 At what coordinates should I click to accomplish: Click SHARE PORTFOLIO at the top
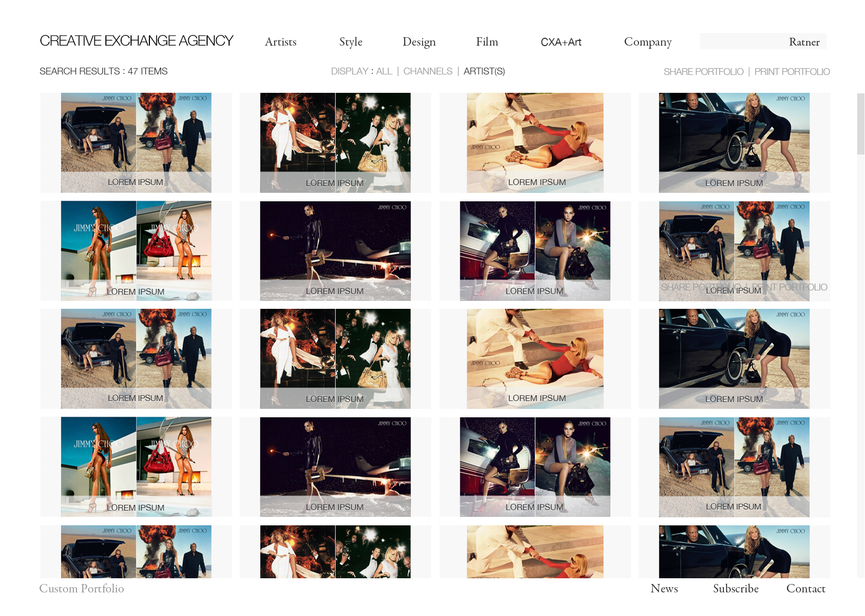704,72
